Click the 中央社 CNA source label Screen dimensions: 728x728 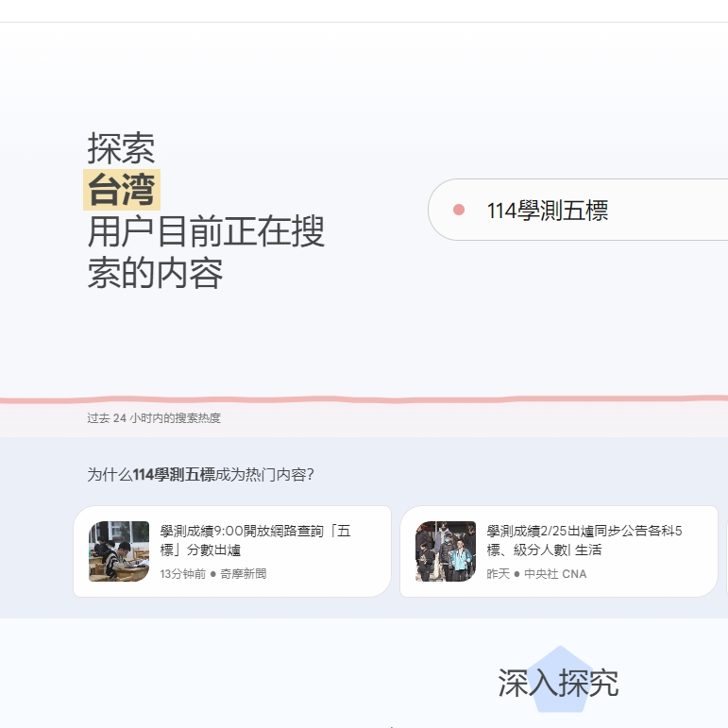tap(555, 574)
